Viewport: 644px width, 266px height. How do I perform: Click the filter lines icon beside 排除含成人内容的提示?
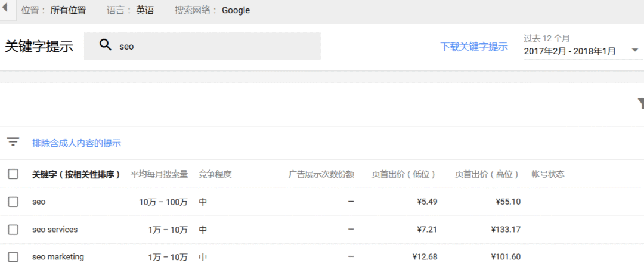(13, 142)
